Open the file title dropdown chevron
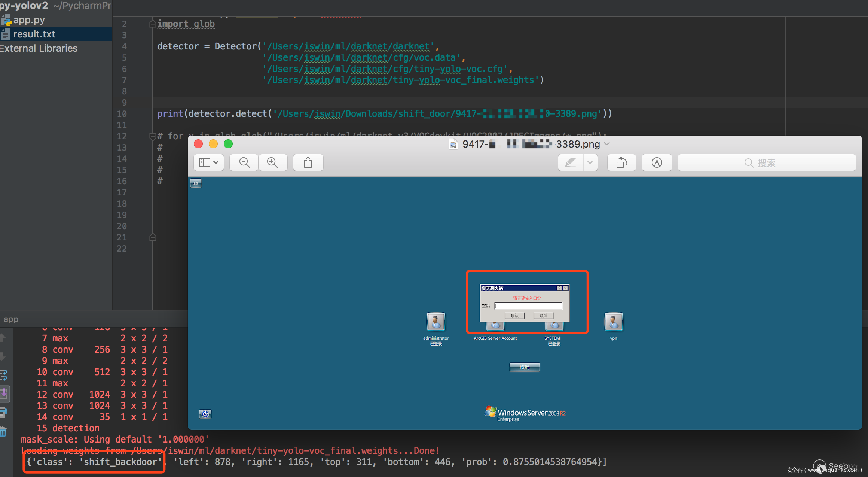 pos(607,144)
